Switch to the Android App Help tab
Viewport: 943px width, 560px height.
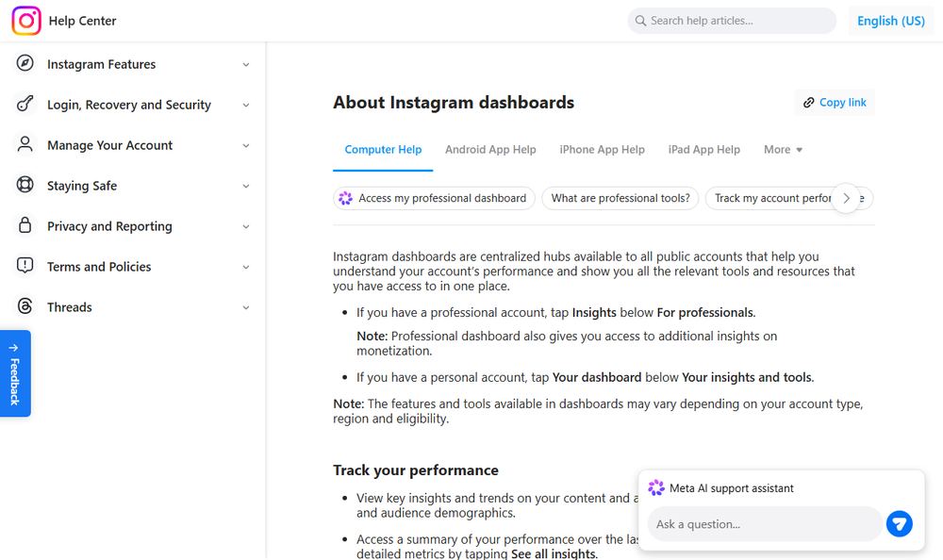click(490, 149)
